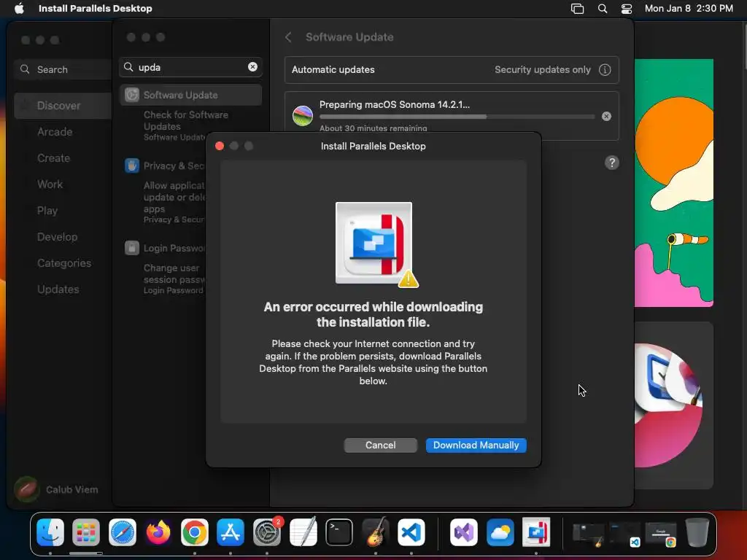Open Automatic updates info button
Screen dimensions: 747x560
(x=605, y=69)
